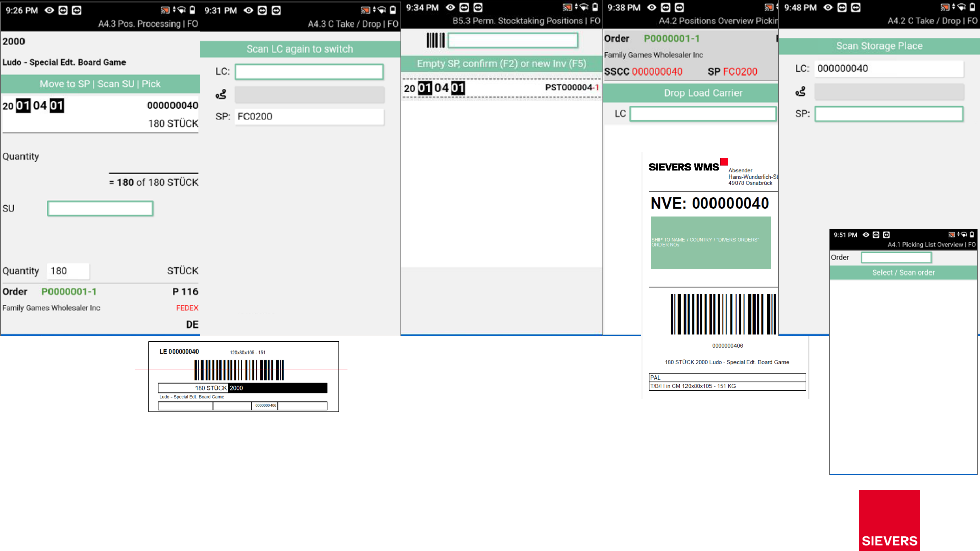
Task: Tap the Wi-Fi icon in the 9:31 PM status bar
Action: [x=381, y=10]
